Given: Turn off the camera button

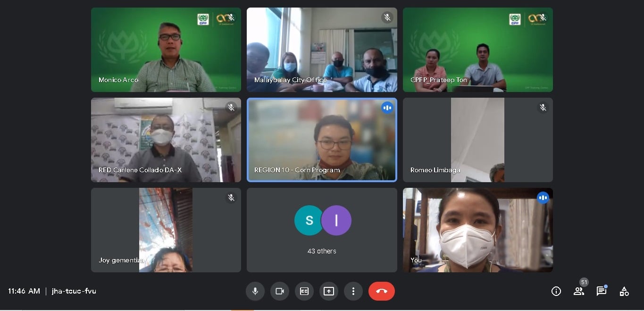Looking at the screenshot, I should coord(280,291).
